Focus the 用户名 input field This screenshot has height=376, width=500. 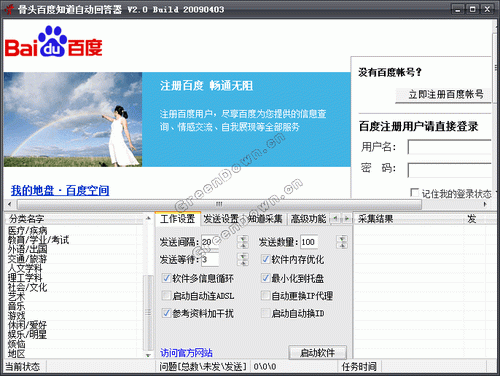(x=449, y=147)
